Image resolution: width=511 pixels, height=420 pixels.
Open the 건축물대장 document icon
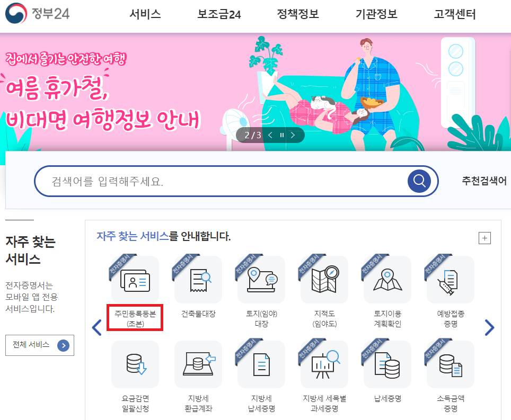click(x=198, y=279)
